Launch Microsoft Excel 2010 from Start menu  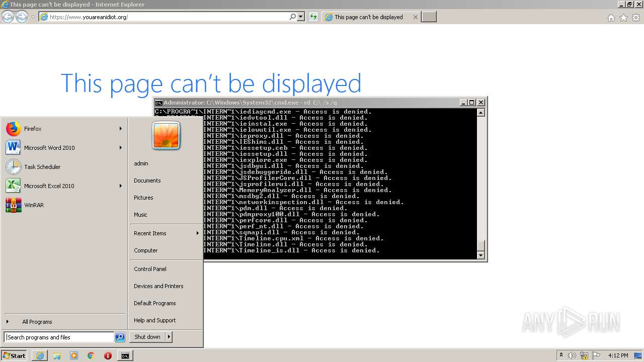64,186
